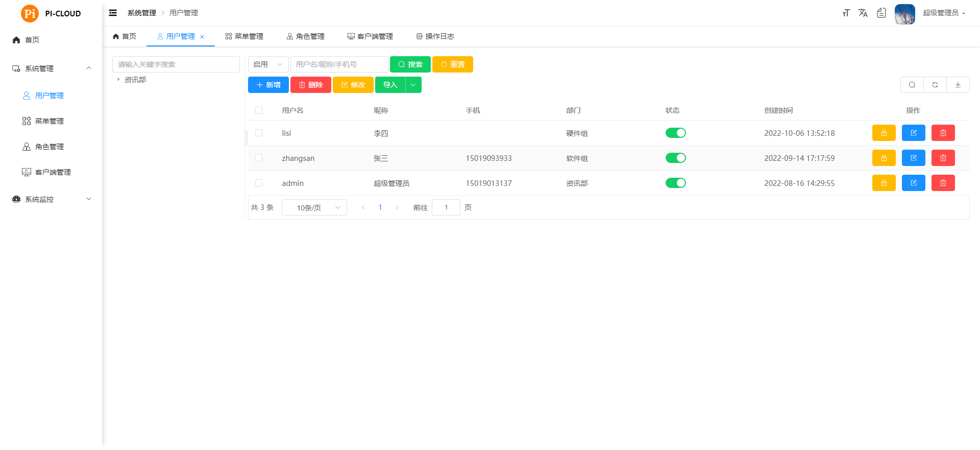The image size is (980, 450).
Task: Open dropdown arrow beside 导入
Action: [x=413, y=85]
